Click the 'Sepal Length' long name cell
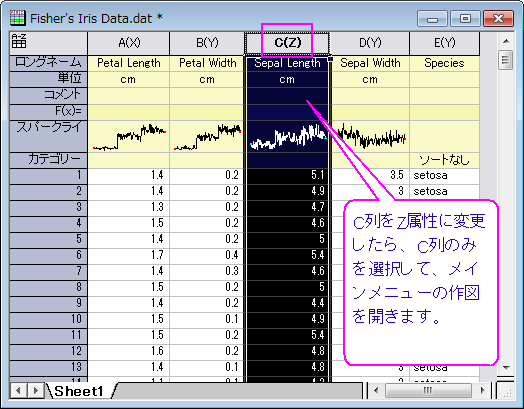Image resolution: width=524 pixels, height=409 pixels. pyautogui.click(x=287, y=63)
